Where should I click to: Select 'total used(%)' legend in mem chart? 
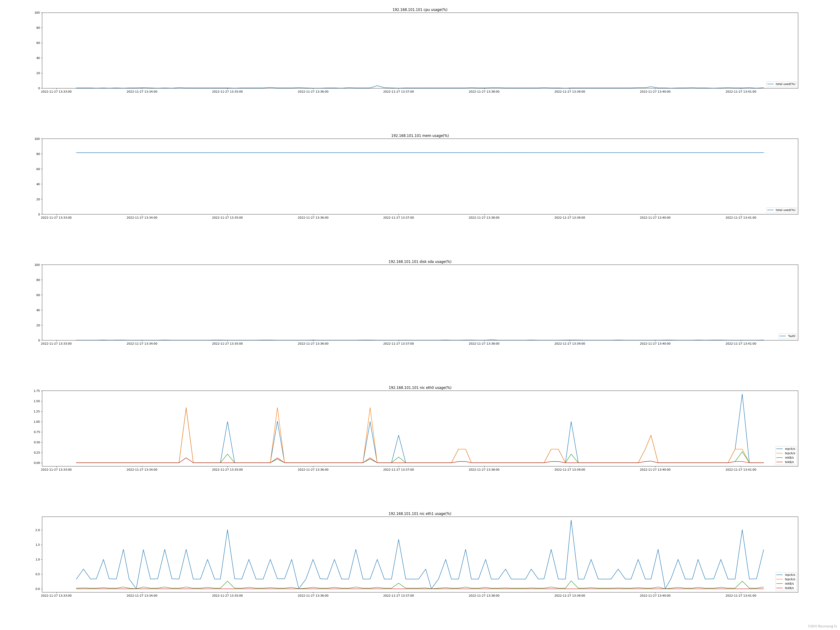781,210
